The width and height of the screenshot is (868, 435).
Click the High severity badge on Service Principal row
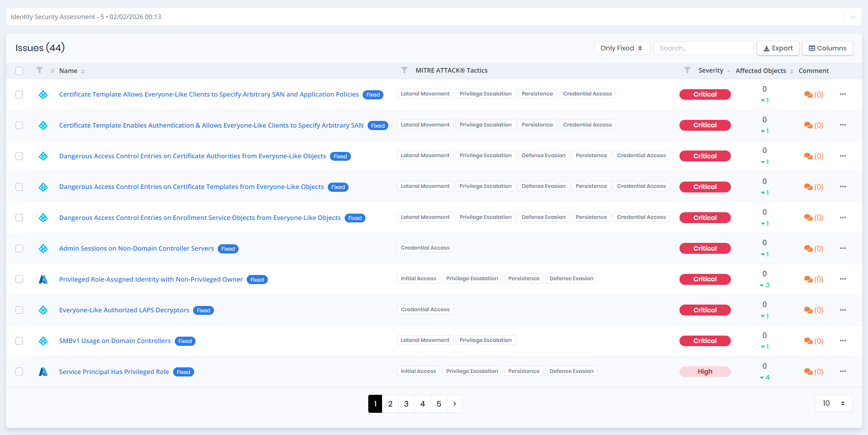tap(705, 372)
